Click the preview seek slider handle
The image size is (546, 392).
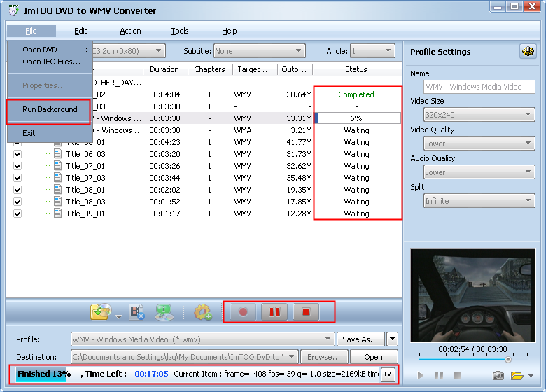point(508,359)
